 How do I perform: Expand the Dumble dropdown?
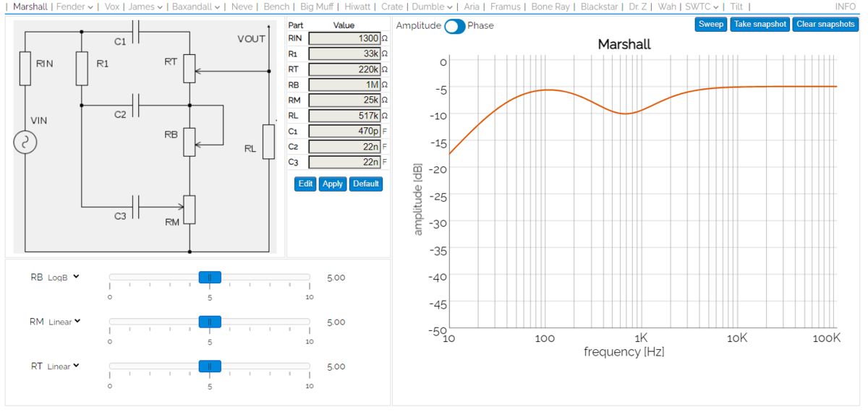[432, 7]
